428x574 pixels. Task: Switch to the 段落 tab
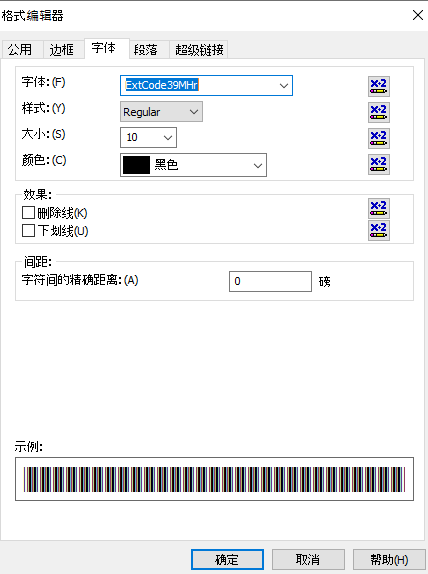[149, 49]
